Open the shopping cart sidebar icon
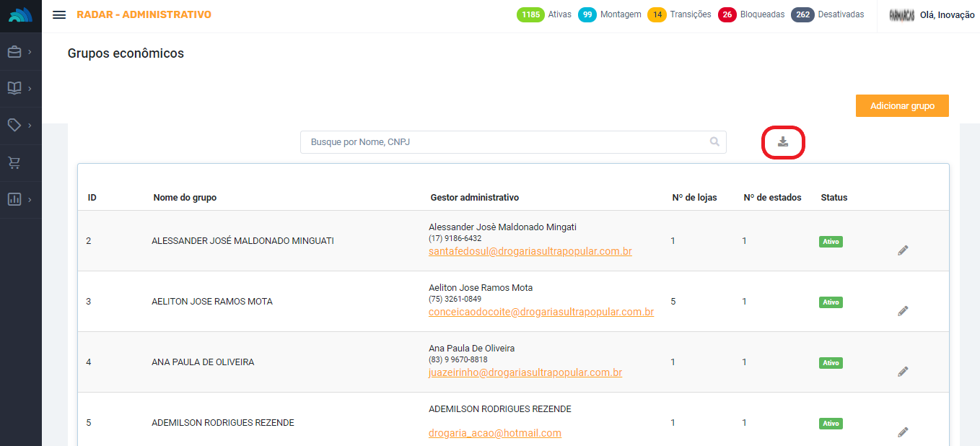Screen dimensions: 980x446 point(14,162)
